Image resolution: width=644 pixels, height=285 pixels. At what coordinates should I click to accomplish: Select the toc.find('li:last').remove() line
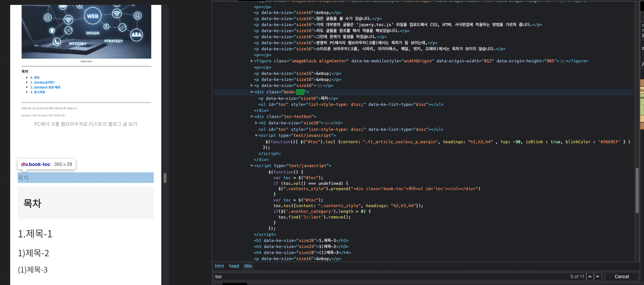pyautogui.click(x=314, y=217)
